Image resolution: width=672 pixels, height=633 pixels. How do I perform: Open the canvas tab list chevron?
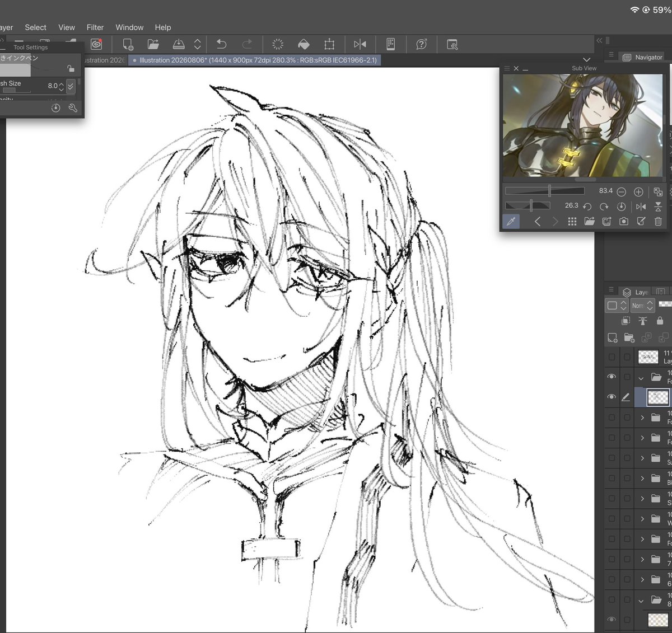click(x=586, y=59)
